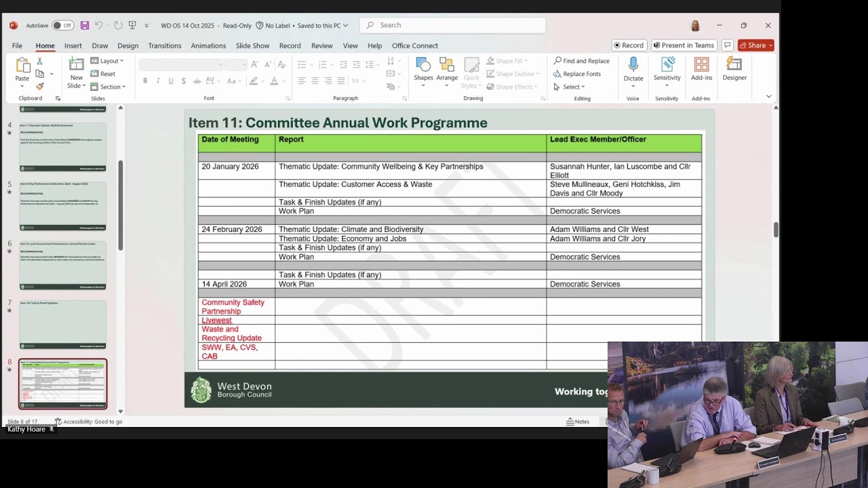Open the font size combo box
This screenshot has width=868, height=488.
(236, 64)
